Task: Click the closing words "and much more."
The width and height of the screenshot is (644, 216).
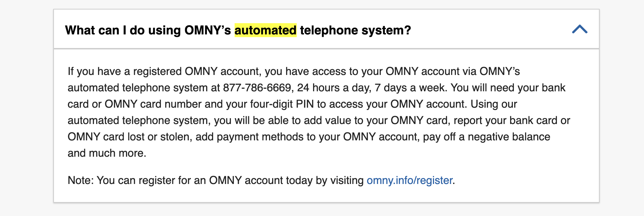Action: (x=107, y=153)
